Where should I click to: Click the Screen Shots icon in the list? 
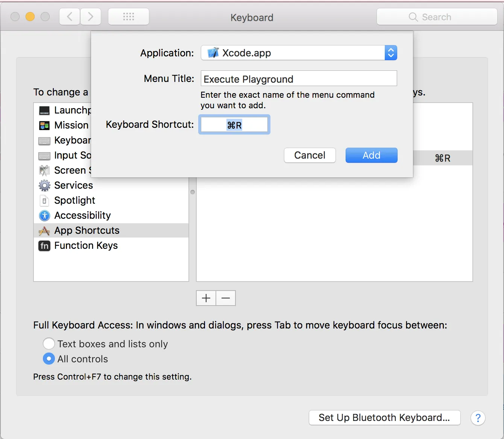tap(44, 171)
